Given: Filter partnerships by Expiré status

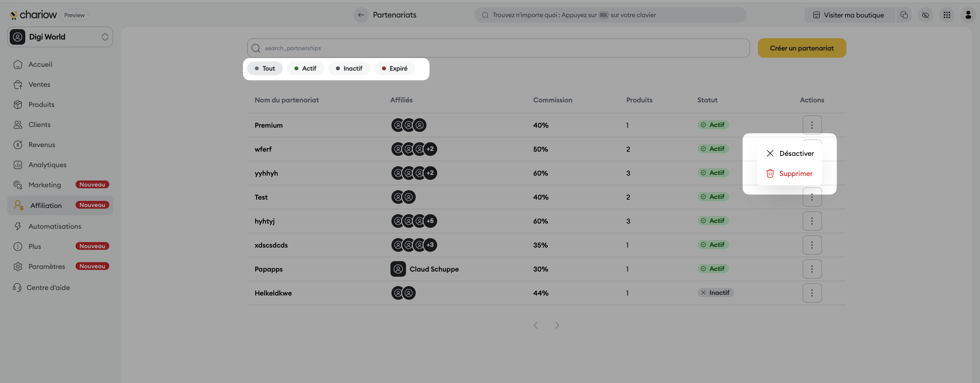Looking at the screenshot, I should coord(395,68).
